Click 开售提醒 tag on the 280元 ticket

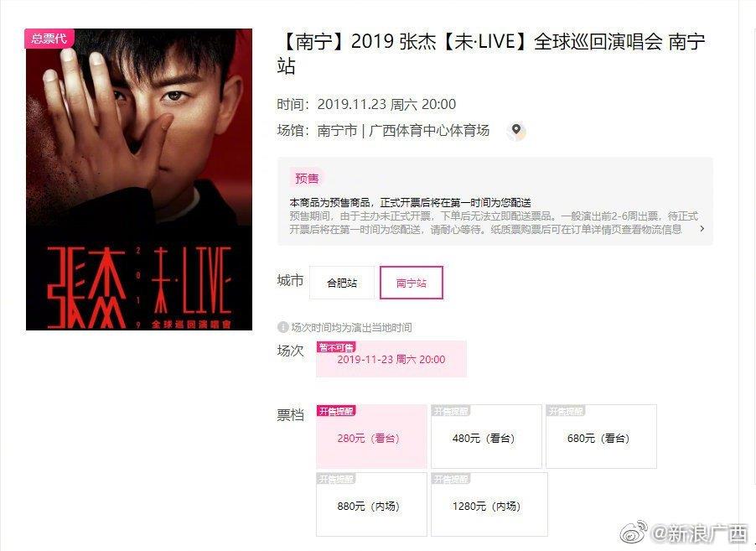point(336,411)
